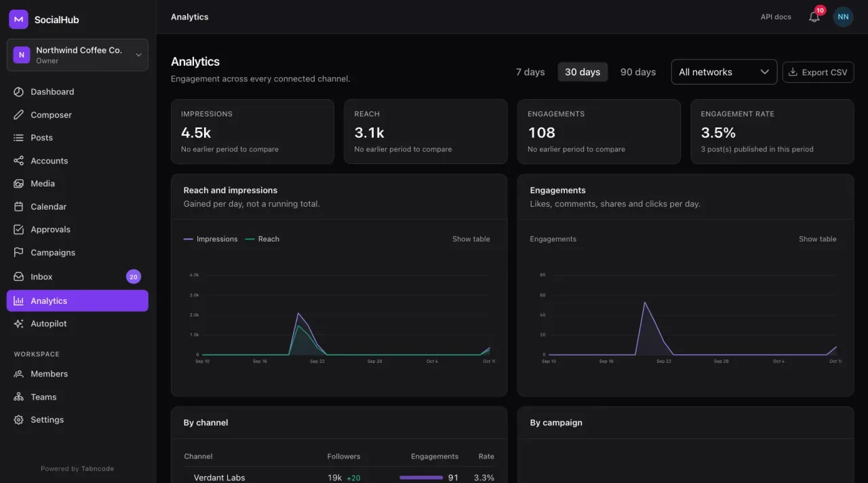The image size is (868, 483).
Task: Click the Impressions 4.5k stat card
Action: tap(252, 132)
